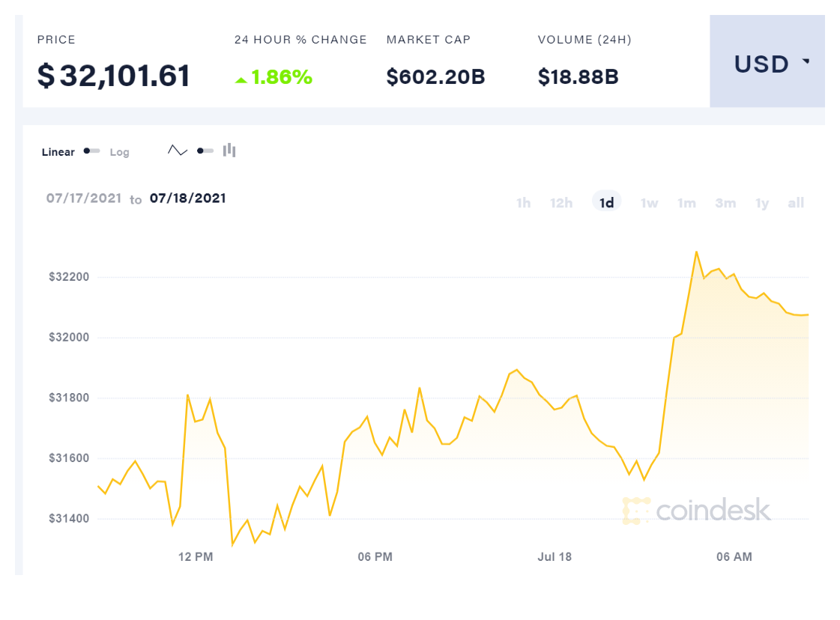
Task: Show the all-time price range
Action: tap(796, 203)
